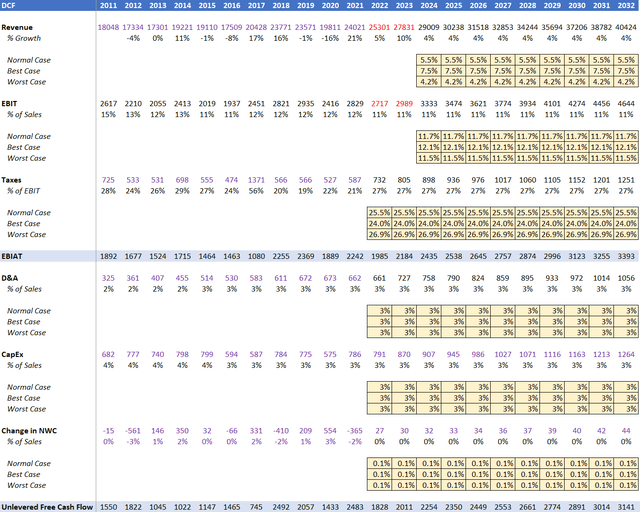Edit 2024 EBIT Best Case 12.1% input
Image resolution: width=640 pixels, height=512 pixels.
pos(429,147)
